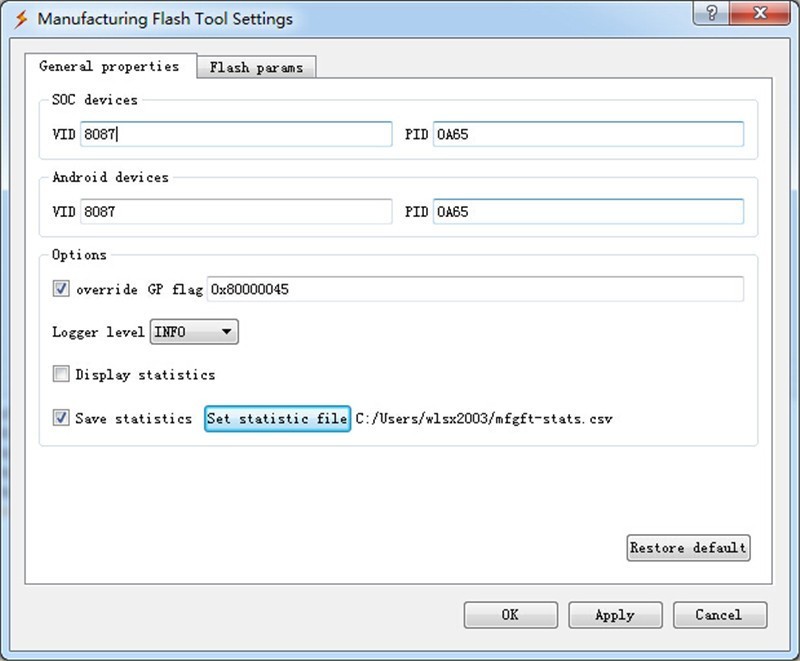Click the help question mark button

point(711,12)
